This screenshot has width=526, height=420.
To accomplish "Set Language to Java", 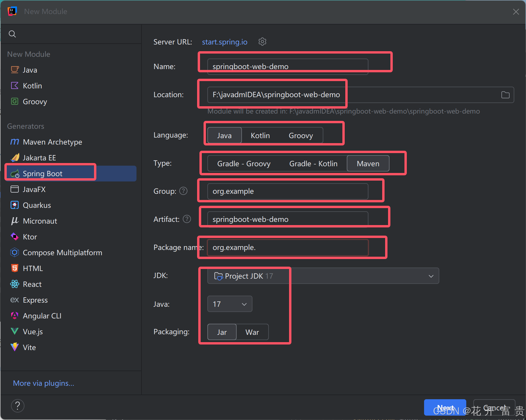I will pyautogui.click(x=224, y=135).
